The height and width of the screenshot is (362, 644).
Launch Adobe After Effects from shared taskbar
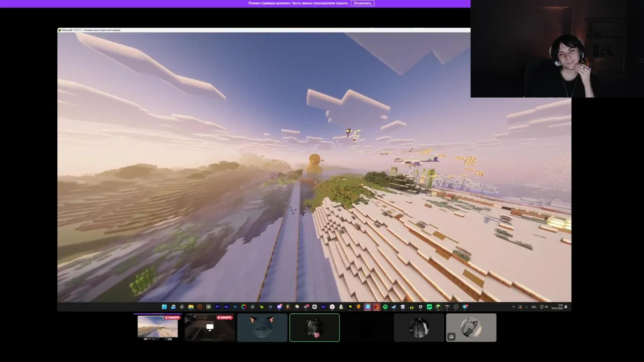pos(226,307)
